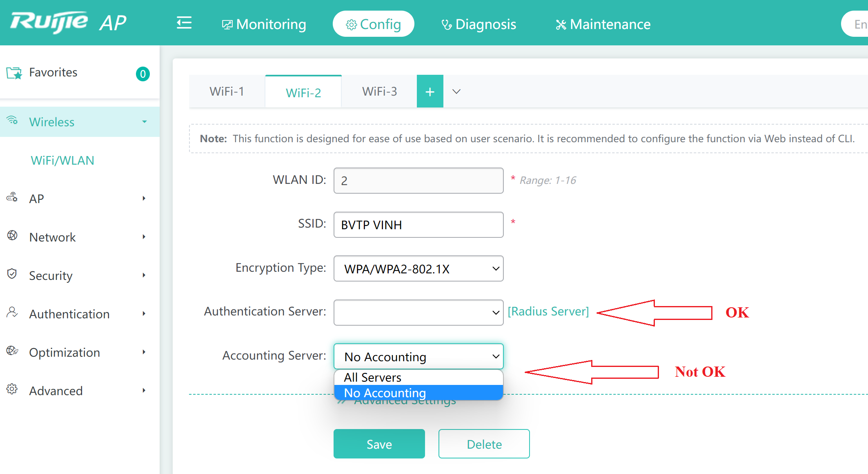Expand the WiFi tabs overflow chevron
The height and width of the screenshot is (474, 868).
[456, 92]
